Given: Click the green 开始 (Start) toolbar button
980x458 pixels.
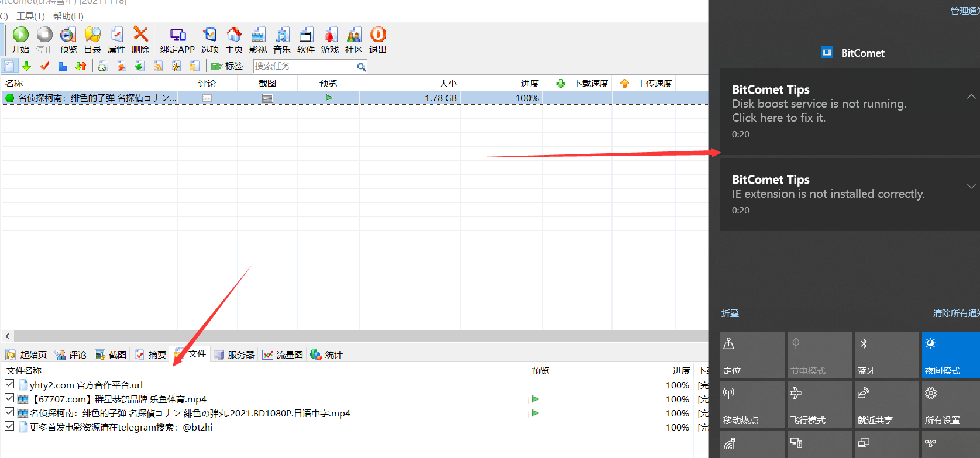Looking at the screenshot, I should [20, 40].
